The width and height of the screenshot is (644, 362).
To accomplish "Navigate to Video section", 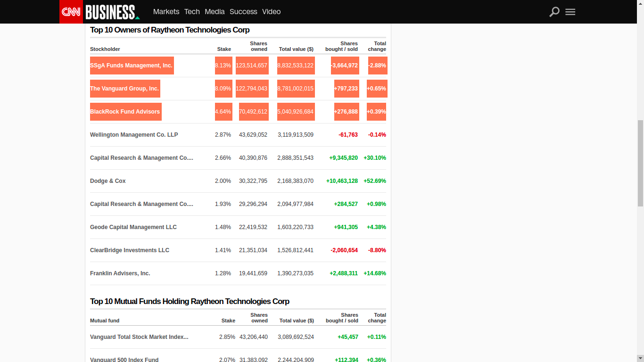I will (271, 12).
